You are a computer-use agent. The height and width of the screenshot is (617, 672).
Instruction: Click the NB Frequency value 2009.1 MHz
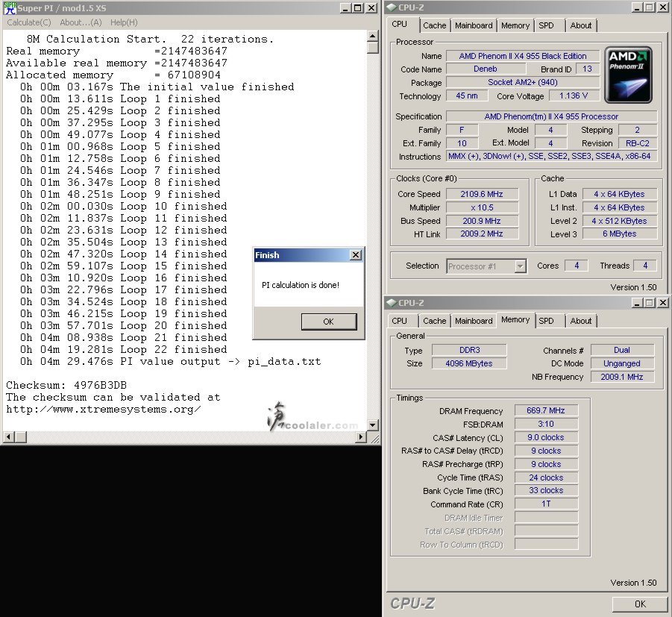pyautogui.click(x=622, y=377)
